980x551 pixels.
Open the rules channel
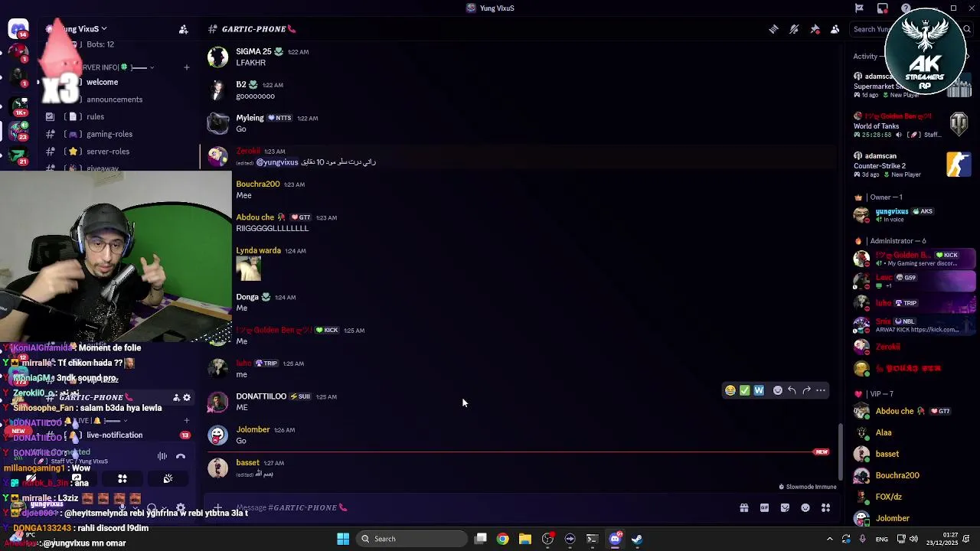pyautogui.click(x=115, y=116)
